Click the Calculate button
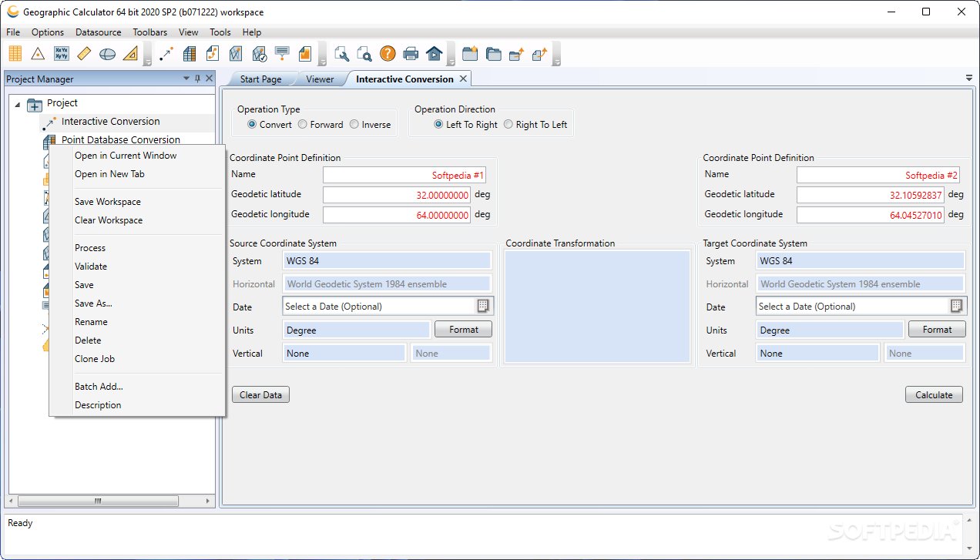 pos(934,395)
